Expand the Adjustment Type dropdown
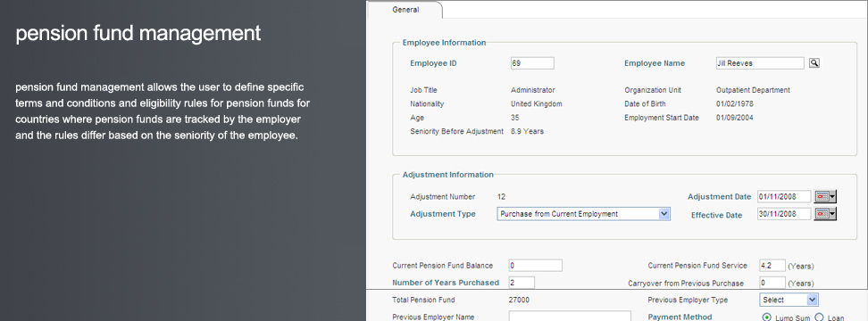Image resolution: width=868 pixels, height=321 pixels. tap(583, 214)
